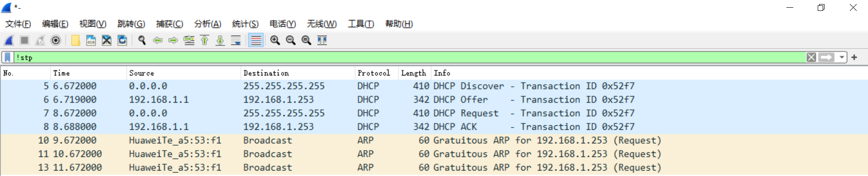Open the 无线(W) menu
This screenshot has width=868, height=176.
322,24
